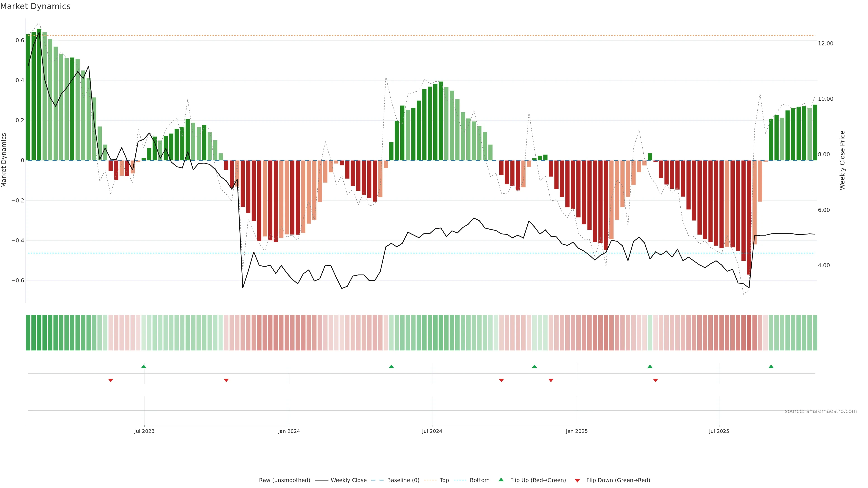Click the Jul 2025 x-axis label

point(719,431)
